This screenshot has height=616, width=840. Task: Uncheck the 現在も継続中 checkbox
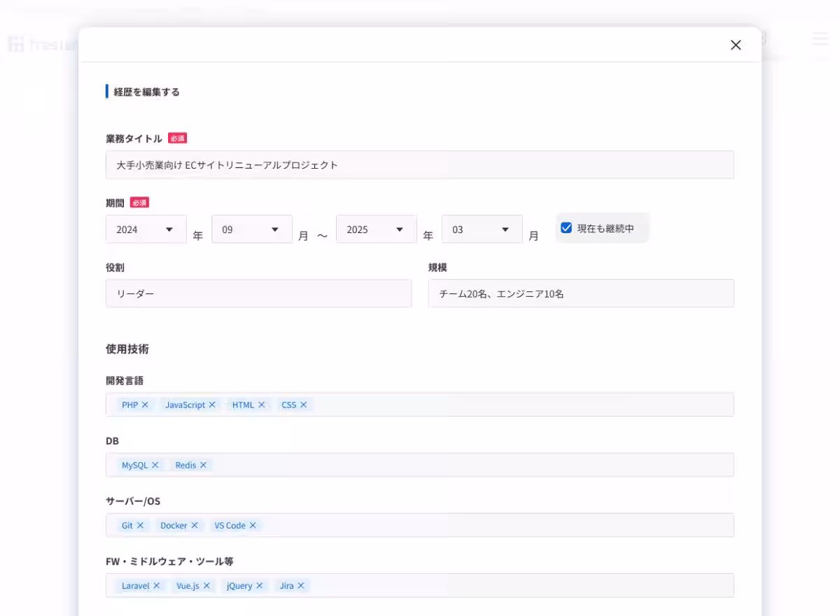click(x=566, y=227)
